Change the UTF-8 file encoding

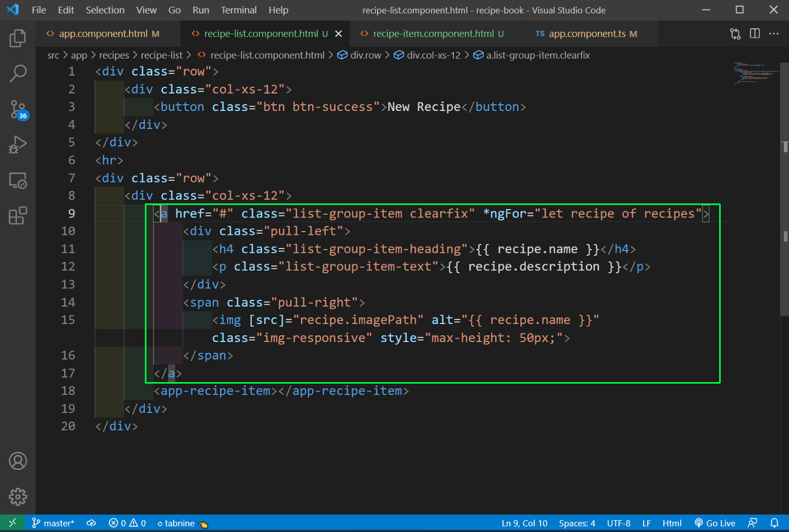pyautogui.click(x=619, y=523)
